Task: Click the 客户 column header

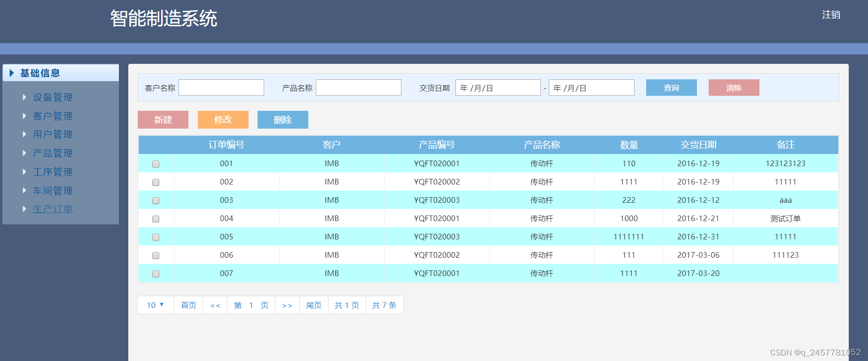Action: 332,145
